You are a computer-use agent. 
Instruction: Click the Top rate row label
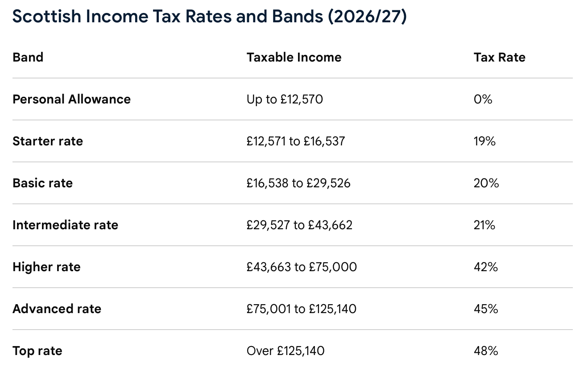pyautogui.click(x=37, y=351)
